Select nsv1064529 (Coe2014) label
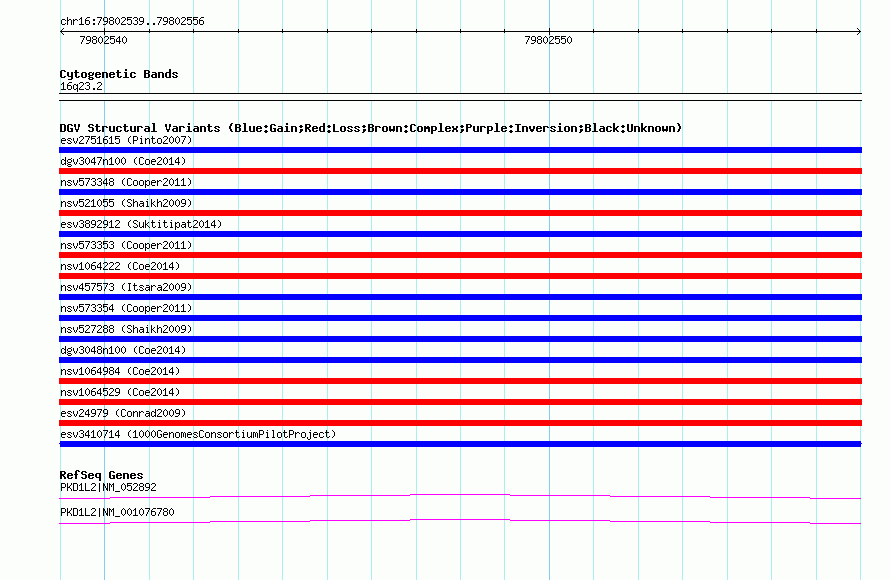The height and width of the screenshot is (580, 890). 120,392
